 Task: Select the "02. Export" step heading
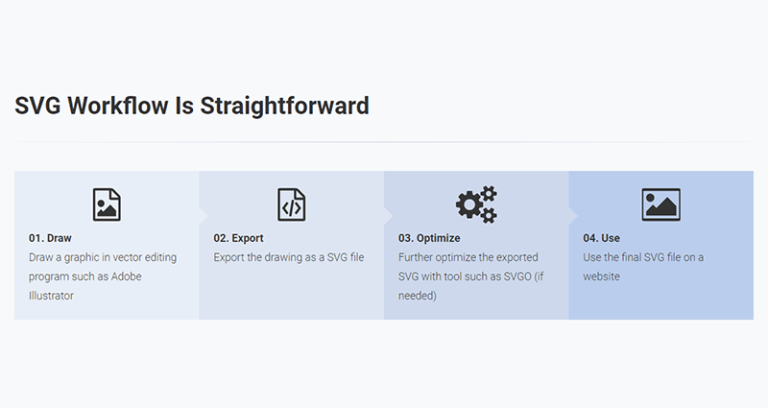tap(239, 238)
